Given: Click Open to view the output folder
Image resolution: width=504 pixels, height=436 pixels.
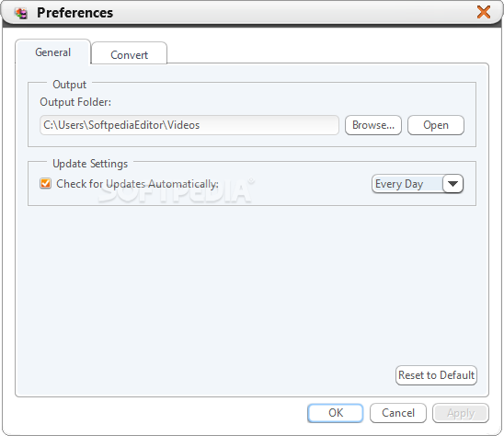Looking at the screenshot, I should pos(436,125).
